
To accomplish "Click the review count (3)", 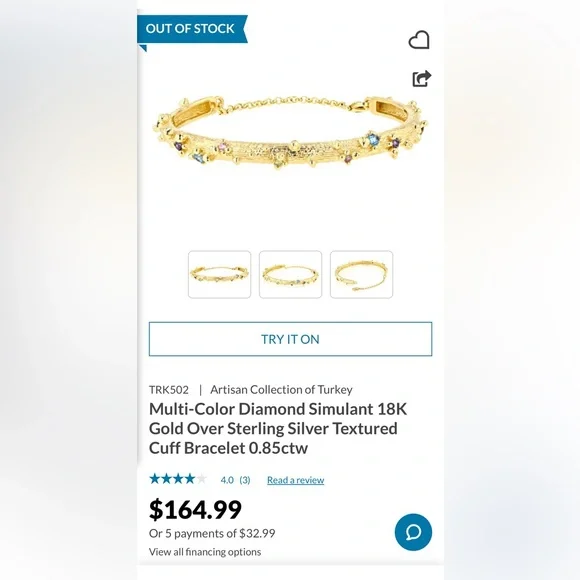I will (x=245, y=480).
